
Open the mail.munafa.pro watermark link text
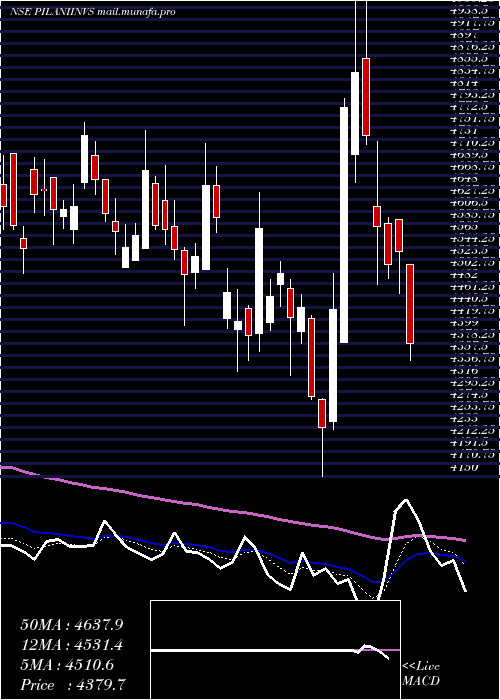[136, 12]
